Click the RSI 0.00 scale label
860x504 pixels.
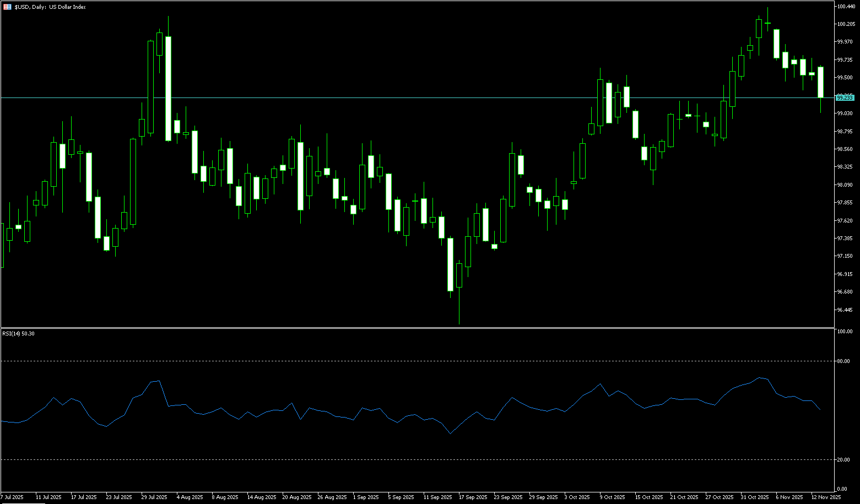pos(842,489)
